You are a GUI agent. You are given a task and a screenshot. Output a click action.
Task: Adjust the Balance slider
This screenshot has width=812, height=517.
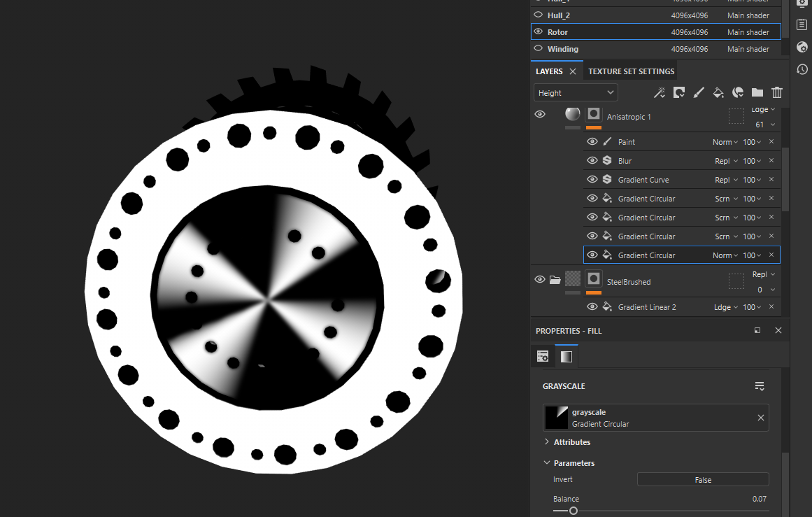[x=574, y=511]
